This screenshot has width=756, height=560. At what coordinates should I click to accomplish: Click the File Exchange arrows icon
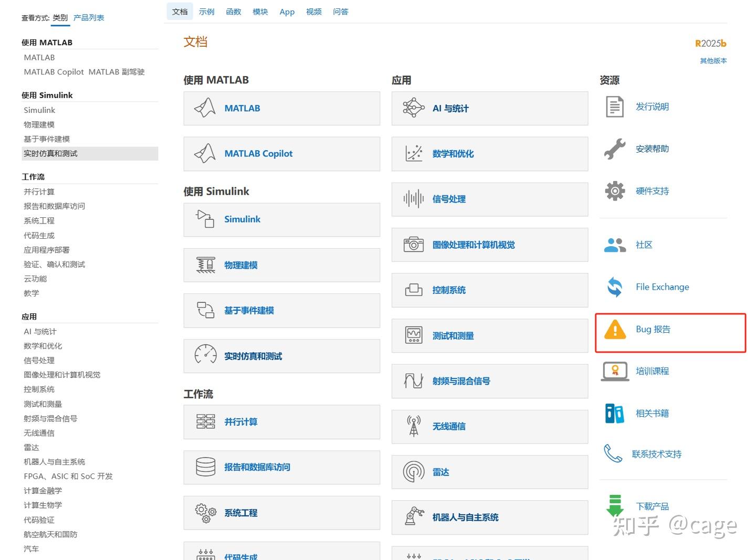615,287
